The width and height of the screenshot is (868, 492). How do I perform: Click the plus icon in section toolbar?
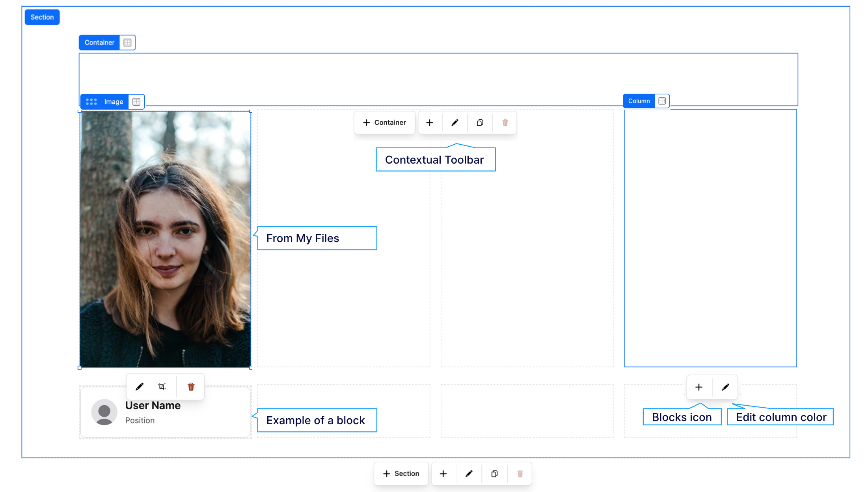(443, 473)
